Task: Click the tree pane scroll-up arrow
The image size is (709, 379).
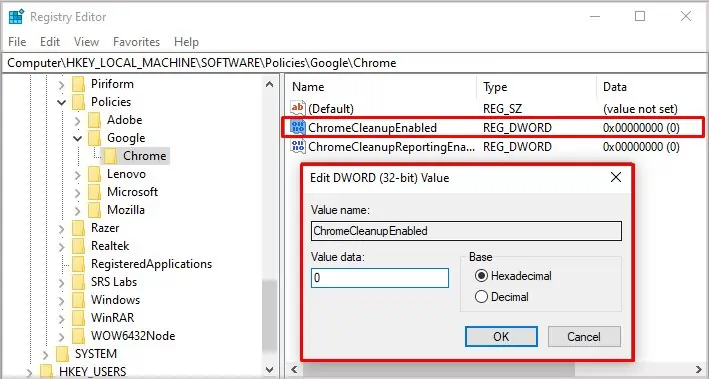Action: pyautogui.click(x=269, y=84)
